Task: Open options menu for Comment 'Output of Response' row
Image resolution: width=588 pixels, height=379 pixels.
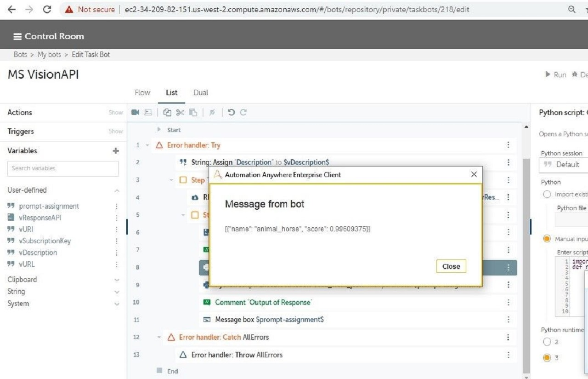Action: pos(508,302)
